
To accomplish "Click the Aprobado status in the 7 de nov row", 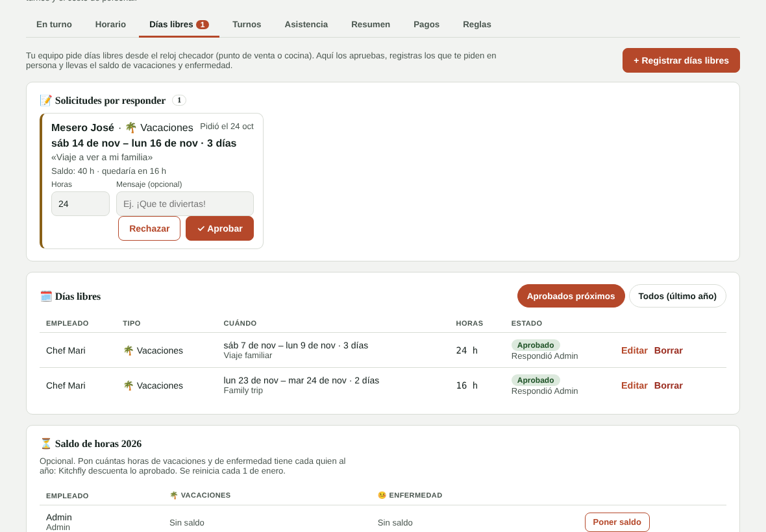I will 536,345.
